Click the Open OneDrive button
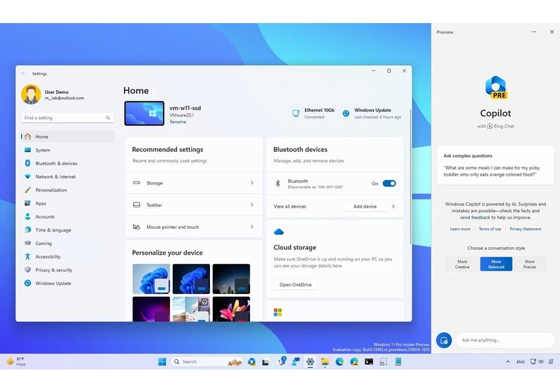Image resolution: width=560 pixels, height=392 pixels. tap(295, 284)
